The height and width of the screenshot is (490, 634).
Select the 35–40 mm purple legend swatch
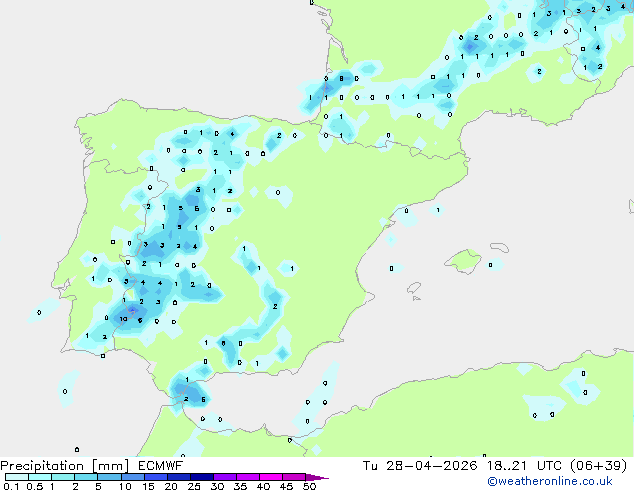coord(247,477)
